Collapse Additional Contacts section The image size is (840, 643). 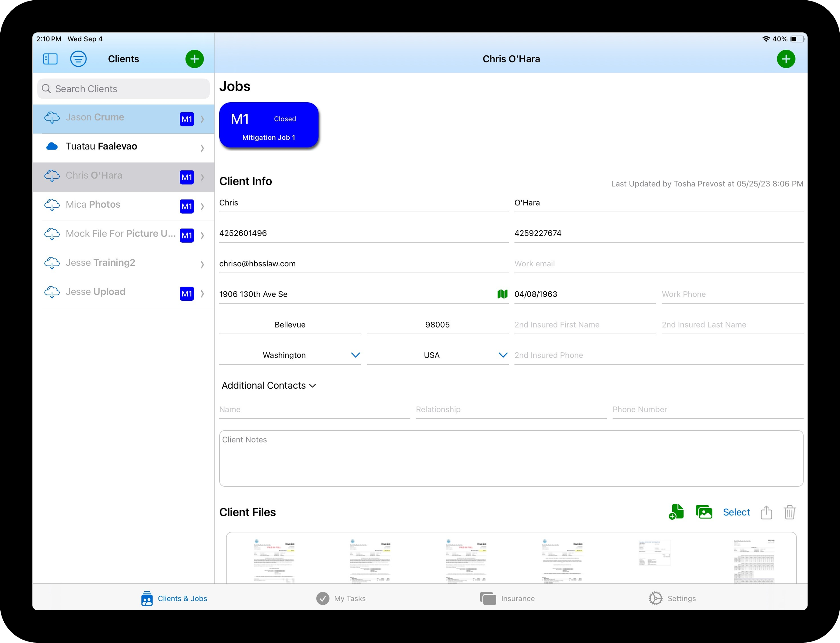point(313,386)
